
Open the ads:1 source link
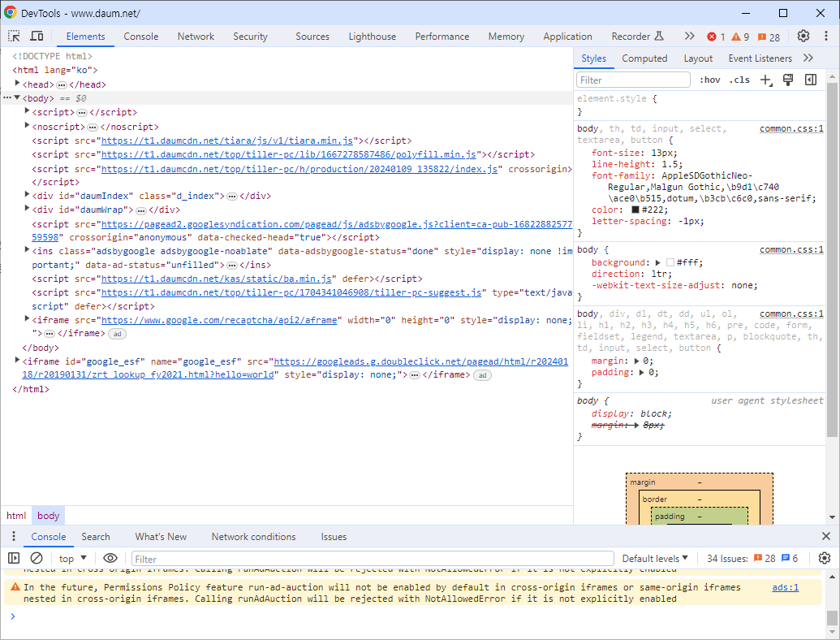785,587
